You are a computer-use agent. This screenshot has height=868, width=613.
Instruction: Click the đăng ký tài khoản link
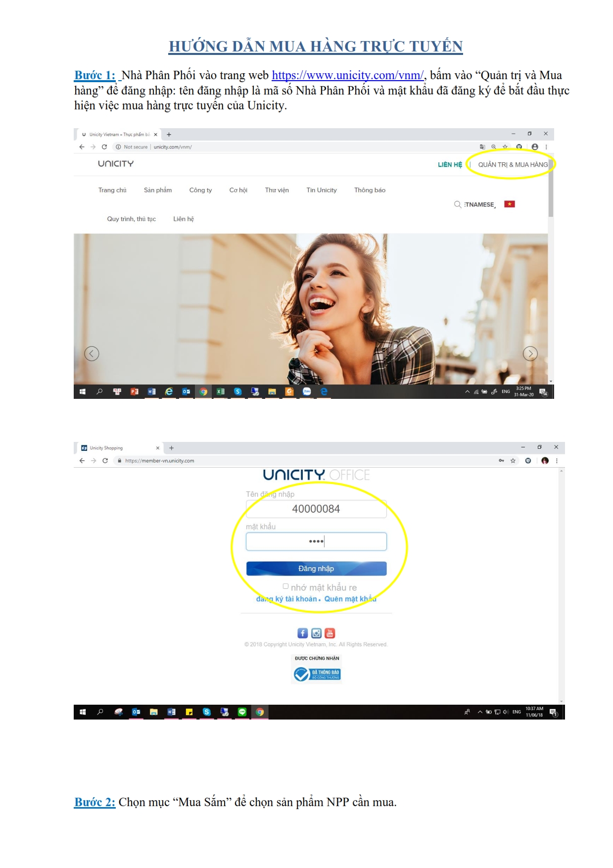[286, 599]
